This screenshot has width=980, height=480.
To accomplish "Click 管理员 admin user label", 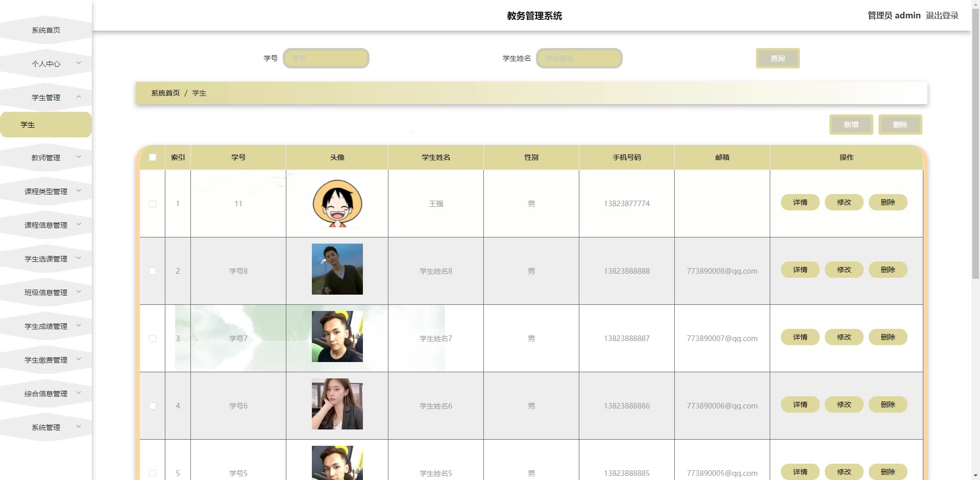I will click(894, 15).
